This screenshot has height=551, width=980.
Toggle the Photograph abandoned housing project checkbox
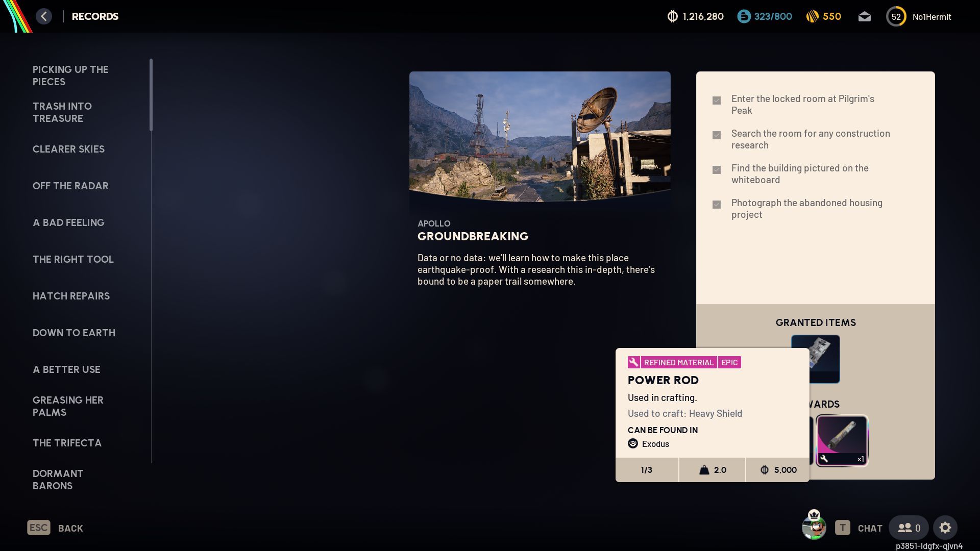pyautogui.click(x=717, y=205)
